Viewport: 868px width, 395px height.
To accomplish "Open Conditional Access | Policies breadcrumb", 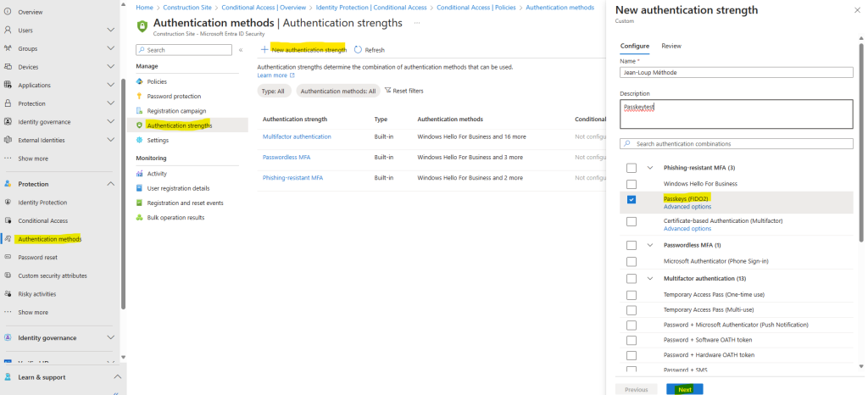I will pyautogui.click(x=476, y=8).
